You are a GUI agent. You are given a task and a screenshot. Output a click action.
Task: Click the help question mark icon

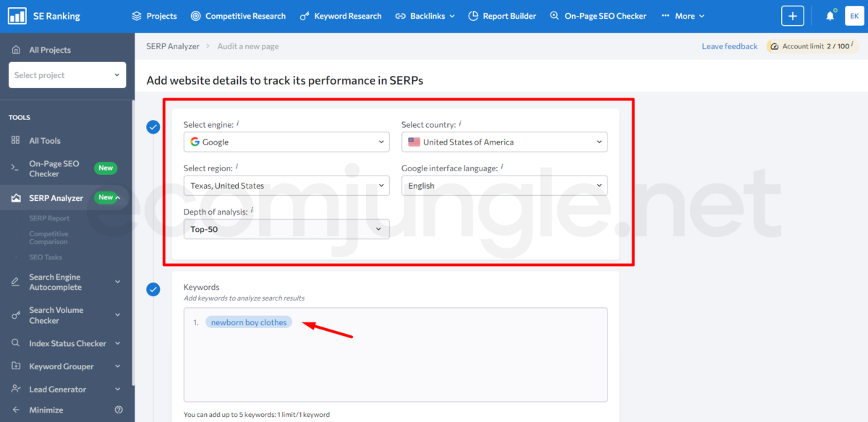(119, 410)
